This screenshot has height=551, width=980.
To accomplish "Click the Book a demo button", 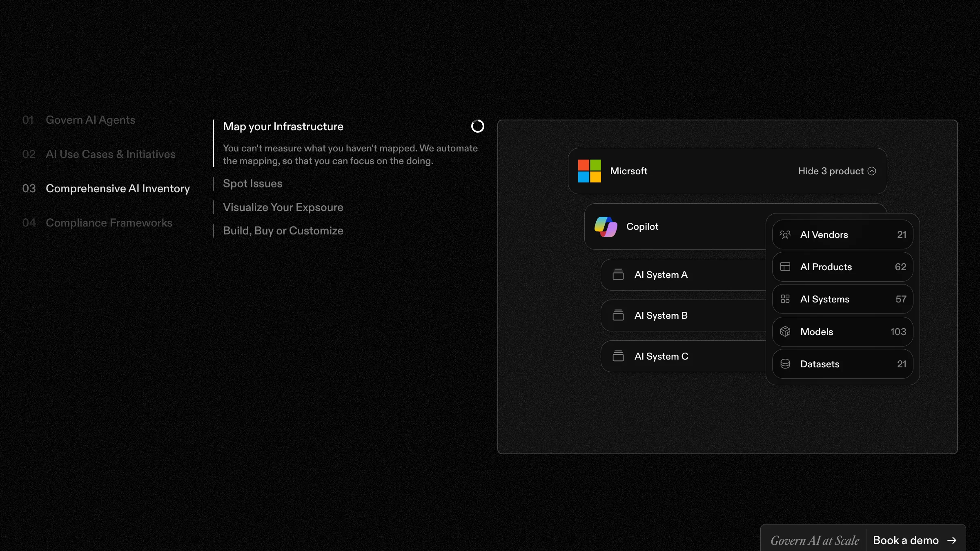I will [x=914, y=540].
